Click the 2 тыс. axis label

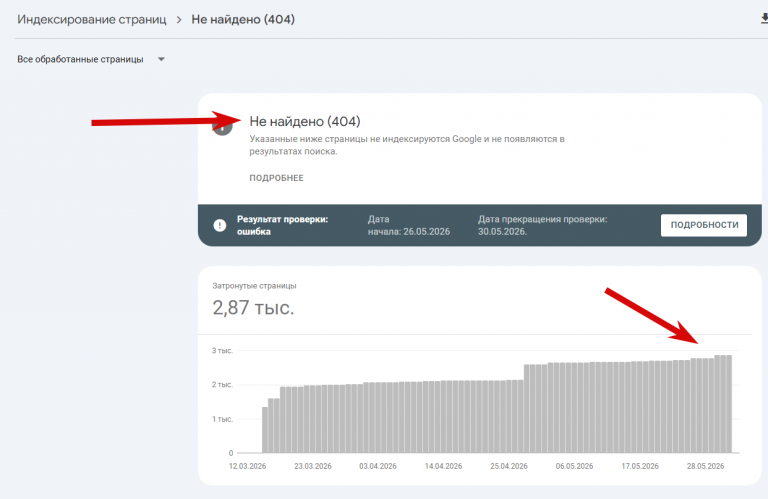coord(222,385)
